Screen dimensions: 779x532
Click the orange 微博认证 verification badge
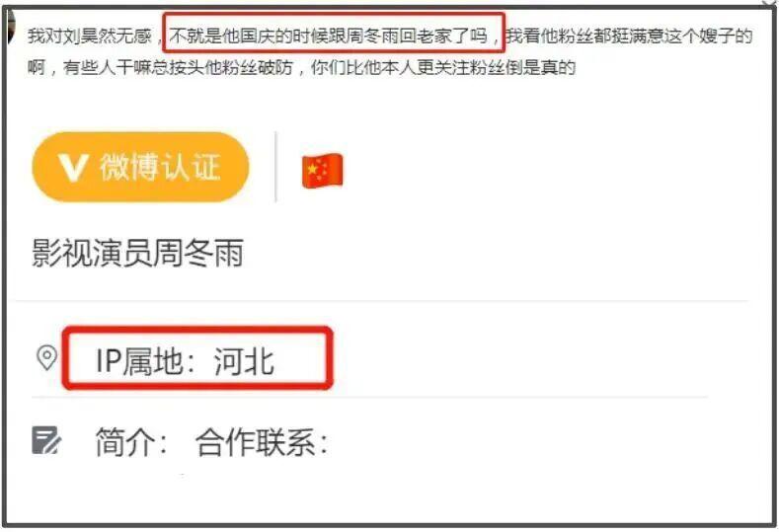140,167
